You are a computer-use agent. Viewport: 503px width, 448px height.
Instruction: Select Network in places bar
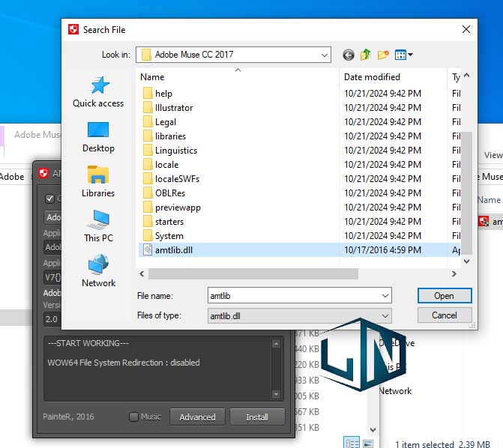(x=98, y=271)
